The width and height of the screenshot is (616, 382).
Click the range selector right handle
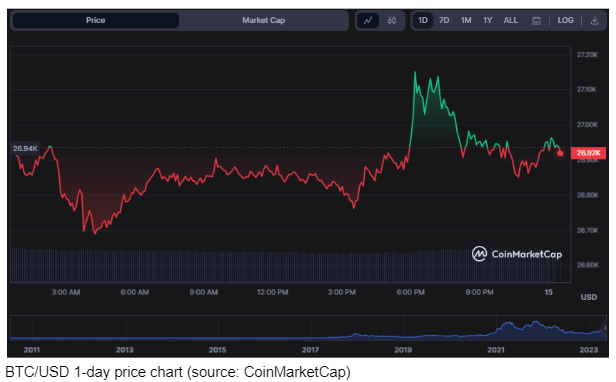[605, 327]
